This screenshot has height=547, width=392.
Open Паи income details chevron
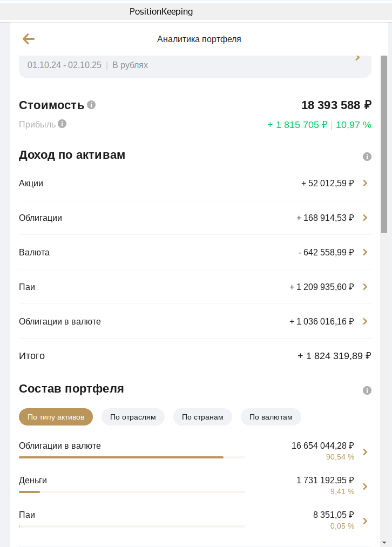365,287
